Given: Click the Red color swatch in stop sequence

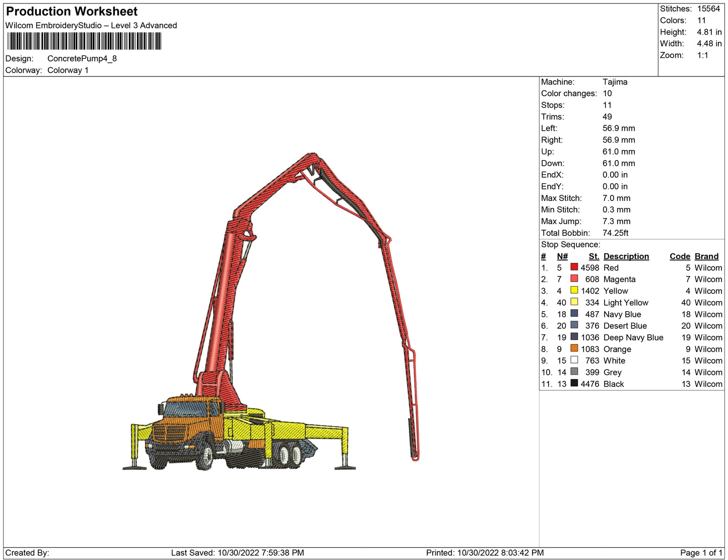Looking at the screenshot, I should (x=574, y=267).
